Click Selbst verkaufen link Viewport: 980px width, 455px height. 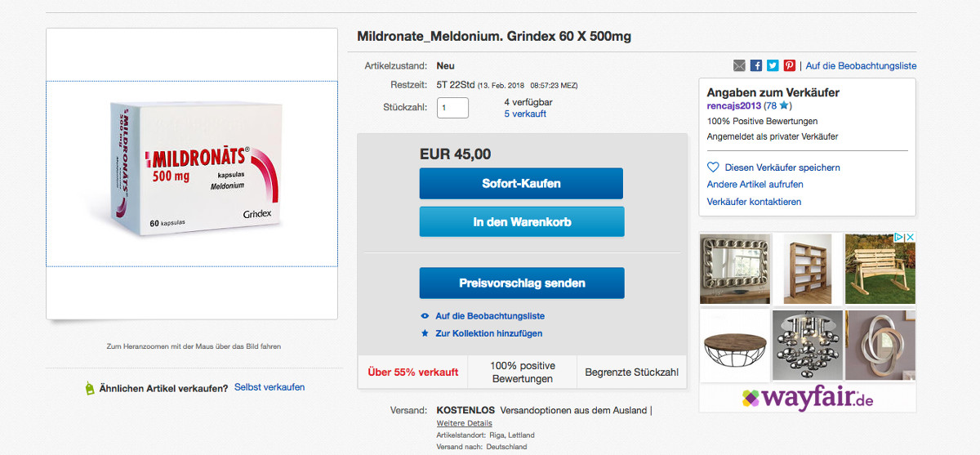click(269, 387)
